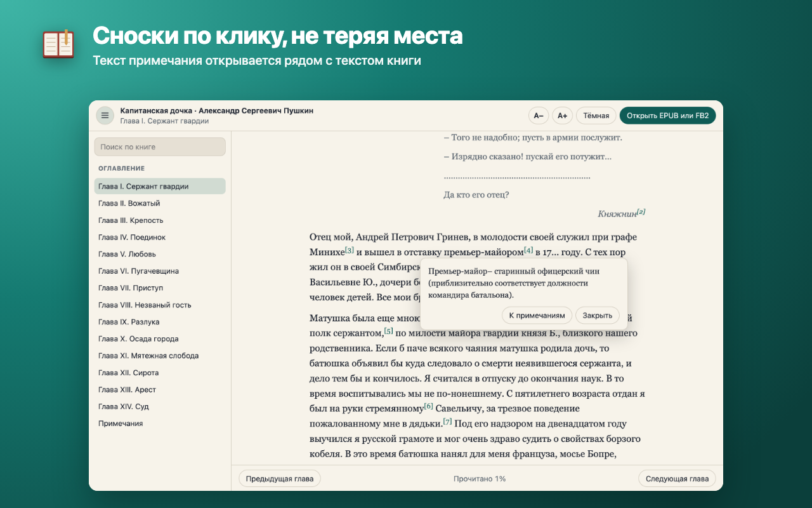Image resolution: width=812 pixels, height=508 pixels.
Task: Select Глава VI. Пугачевщина chapter
Action: [160, 271]
